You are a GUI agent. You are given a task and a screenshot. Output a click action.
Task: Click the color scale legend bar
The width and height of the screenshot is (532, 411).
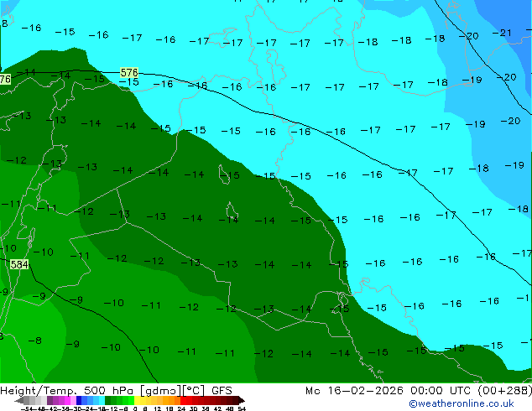pos(129,400)
